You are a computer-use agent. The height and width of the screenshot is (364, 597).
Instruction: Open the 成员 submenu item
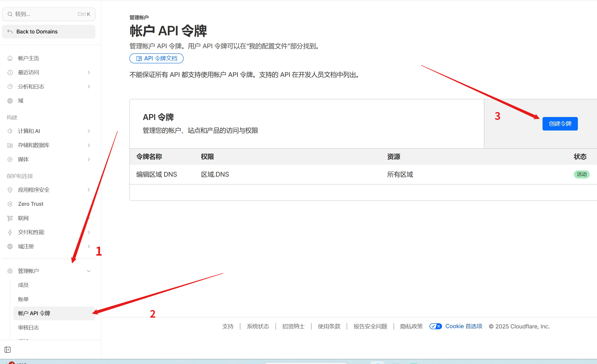point(23,285)
